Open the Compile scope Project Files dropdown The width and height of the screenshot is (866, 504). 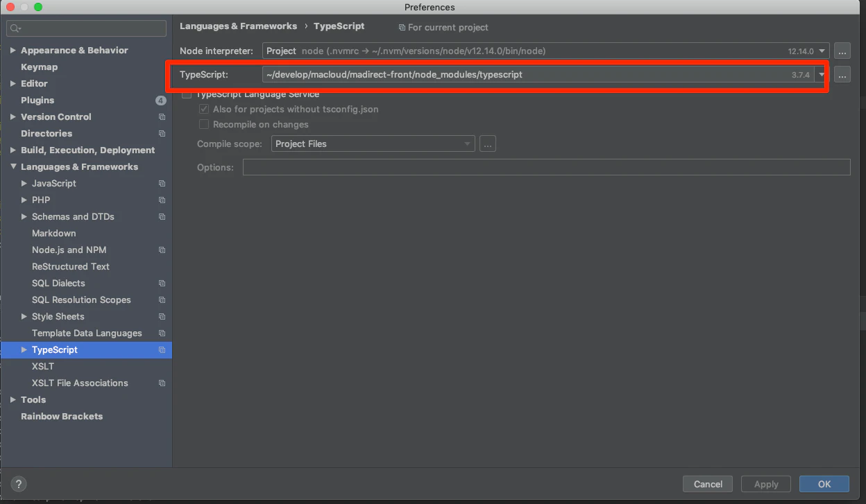(373, 144)
